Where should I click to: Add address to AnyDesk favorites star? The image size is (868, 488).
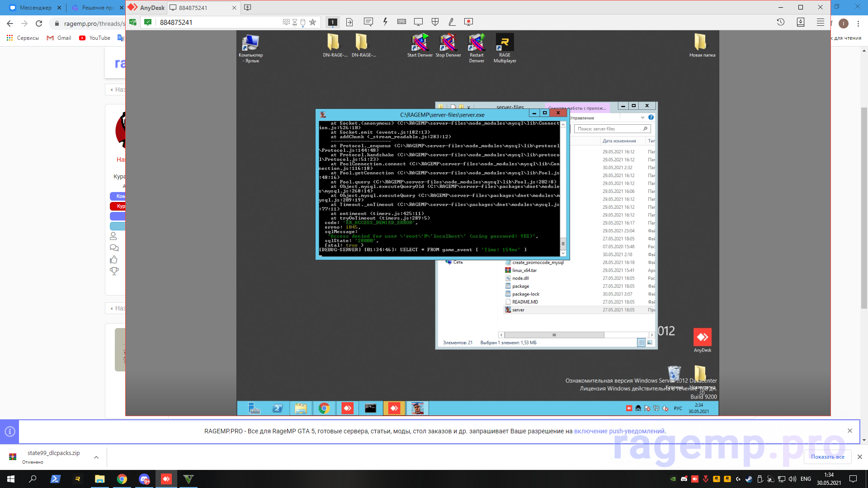click(312, 22)
